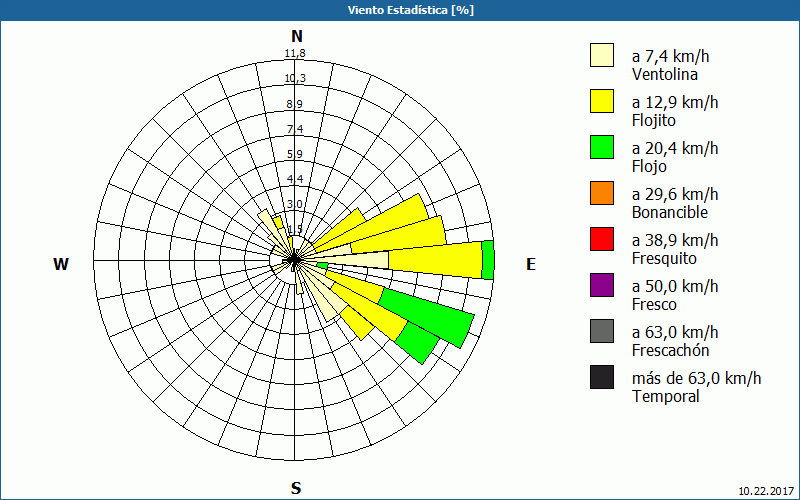
Task: Click the 5,9 ring scale value
Action: (x=294, y=154)
